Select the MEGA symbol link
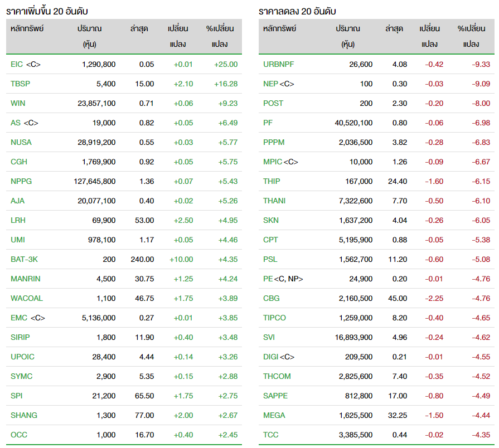 pyautogui.click(x=274, y=416)
